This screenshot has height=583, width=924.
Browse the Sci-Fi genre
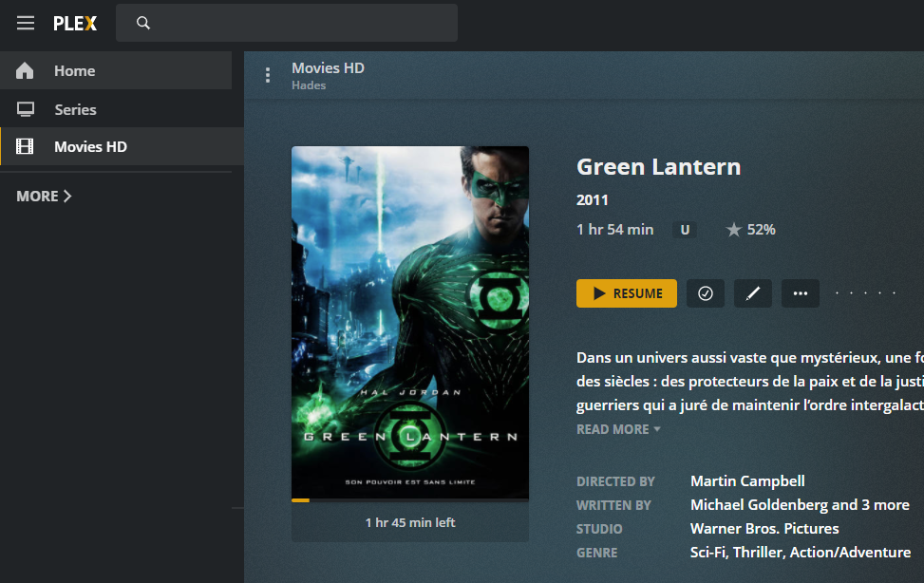(x=708, y=553)
